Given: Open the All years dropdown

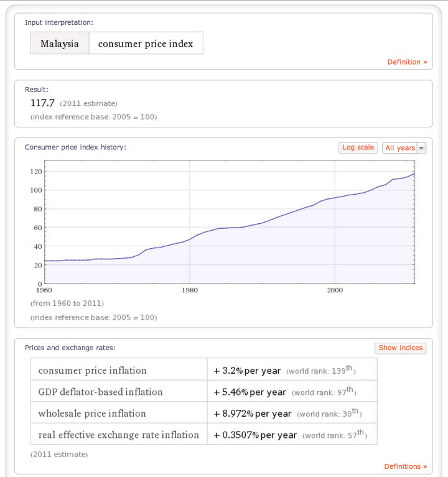Looking at the screenshot, I should tap(404, 148).
